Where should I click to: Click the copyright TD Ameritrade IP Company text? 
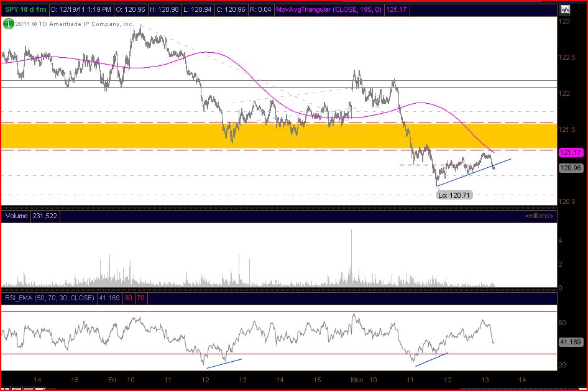(75, 24)
